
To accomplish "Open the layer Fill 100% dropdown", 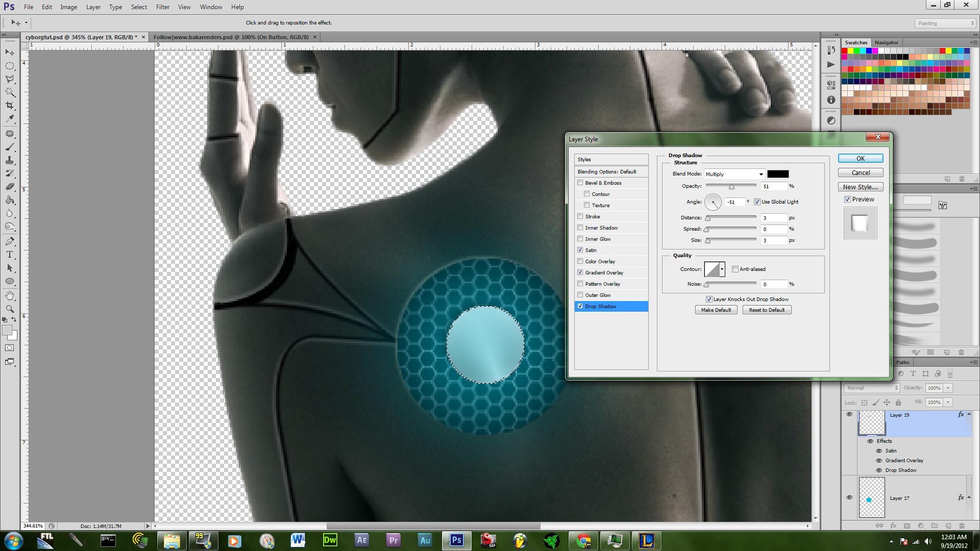I will point(948,402).
